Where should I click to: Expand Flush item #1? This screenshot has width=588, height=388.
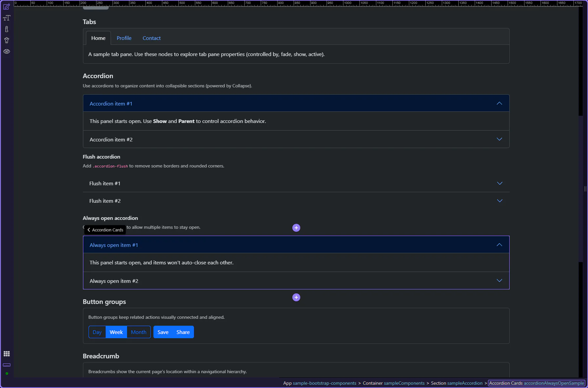499,183
